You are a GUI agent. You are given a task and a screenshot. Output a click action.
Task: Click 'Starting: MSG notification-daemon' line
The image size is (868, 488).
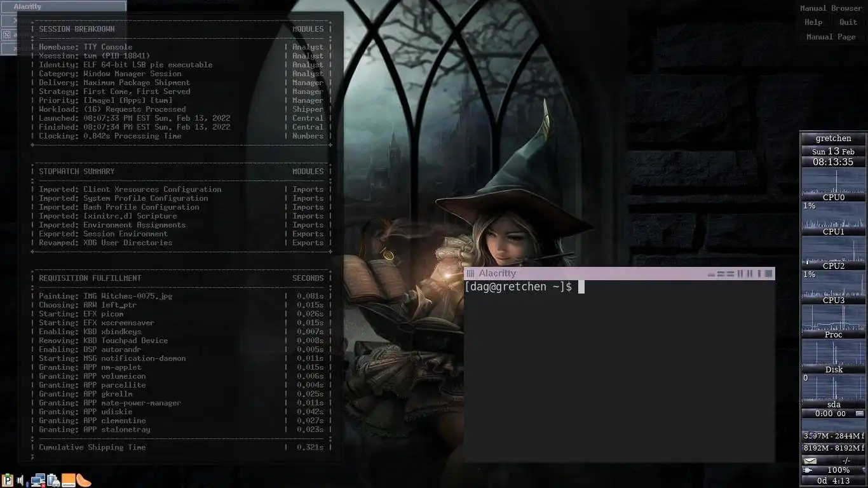[112, 358]
